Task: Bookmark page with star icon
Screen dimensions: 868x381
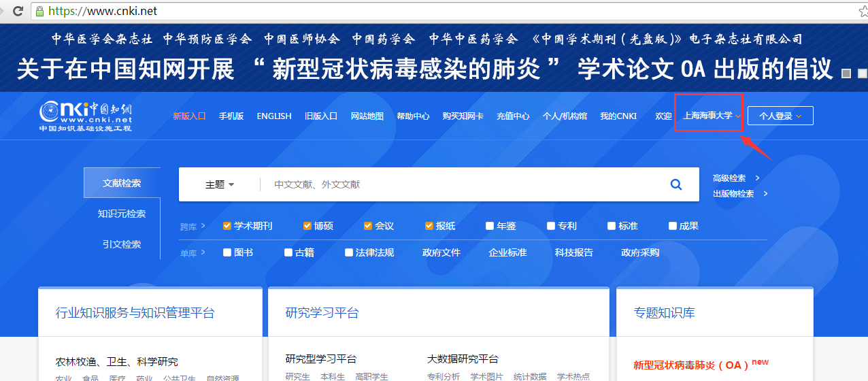Action: tap(863, 11)
